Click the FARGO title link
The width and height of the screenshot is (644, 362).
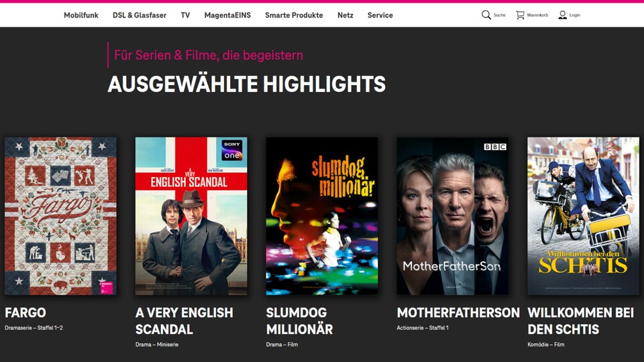tap(25, 313)
